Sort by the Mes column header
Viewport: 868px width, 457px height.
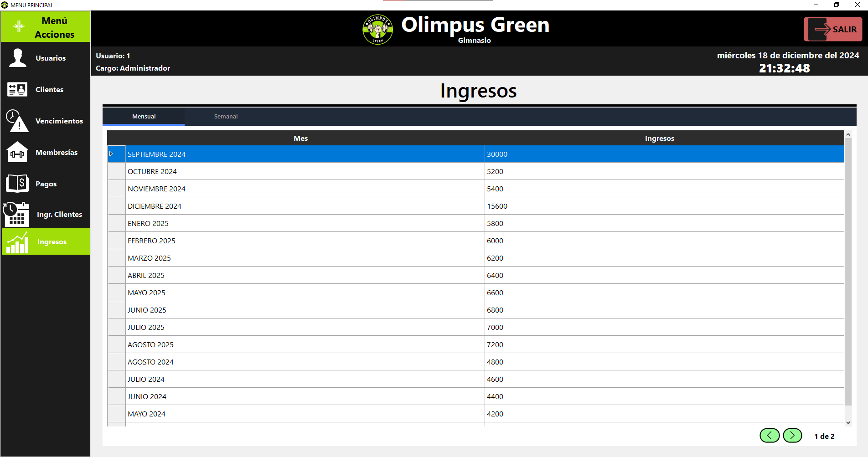coord(300,138)
